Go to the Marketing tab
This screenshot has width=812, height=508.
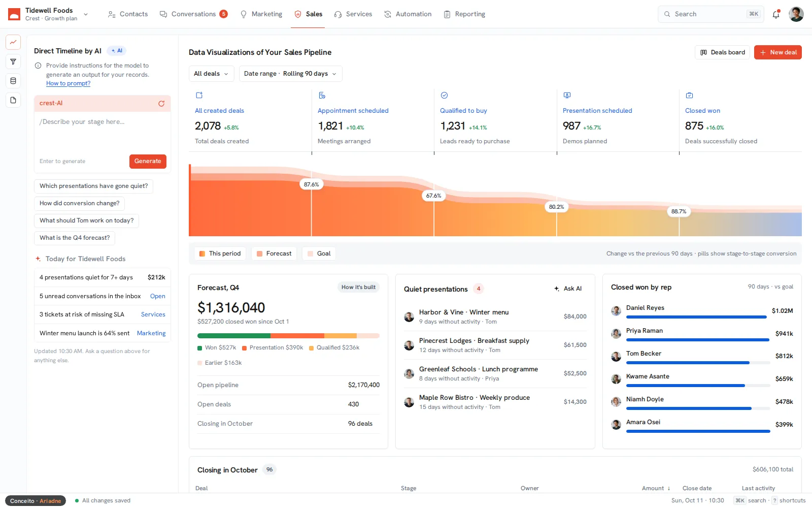(261, 14)
